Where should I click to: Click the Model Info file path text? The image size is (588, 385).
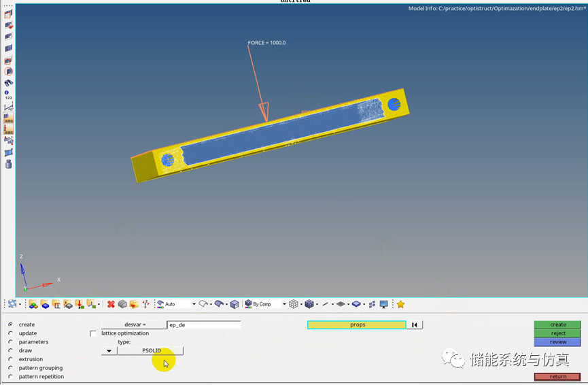click(496, 8)
